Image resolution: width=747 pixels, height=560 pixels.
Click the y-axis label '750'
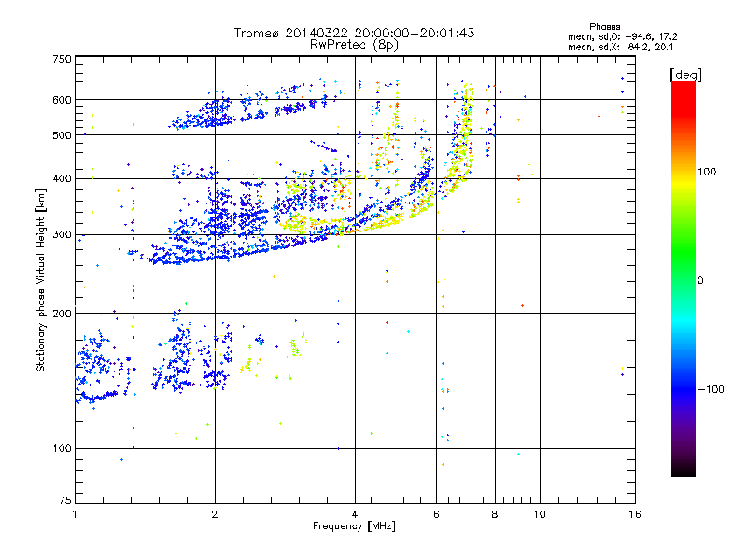[63, 59]
